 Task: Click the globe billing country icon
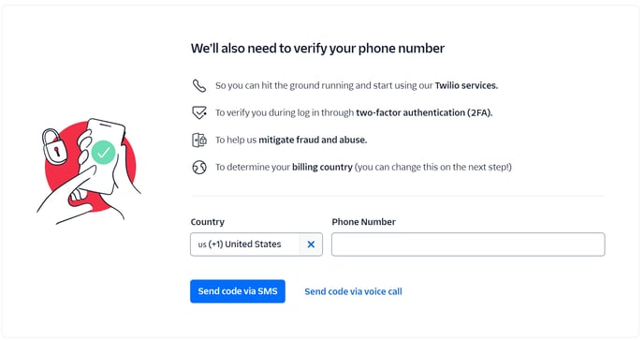[199, 167]
